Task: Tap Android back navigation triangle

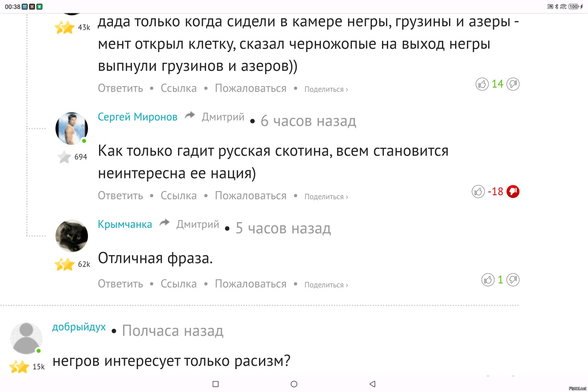Action: (372, 384)
